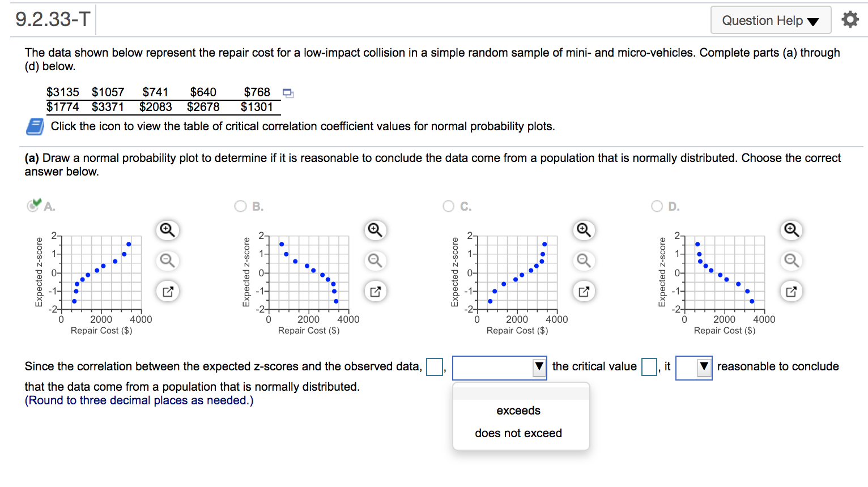Click the correlation value input box
Viewport: 868px width, 487px height.
tap(435, 367)
